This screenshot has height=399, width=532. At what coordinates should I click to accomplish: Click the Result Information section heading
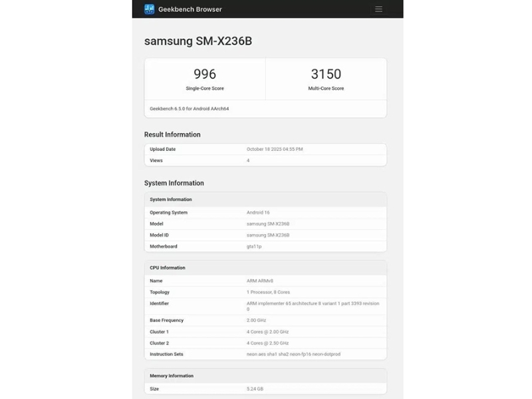tap(172, 134)
